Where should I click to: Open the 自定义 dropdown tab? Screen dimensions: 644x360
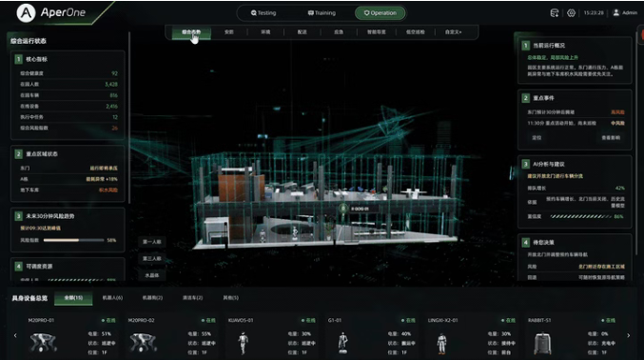point(454,32)
